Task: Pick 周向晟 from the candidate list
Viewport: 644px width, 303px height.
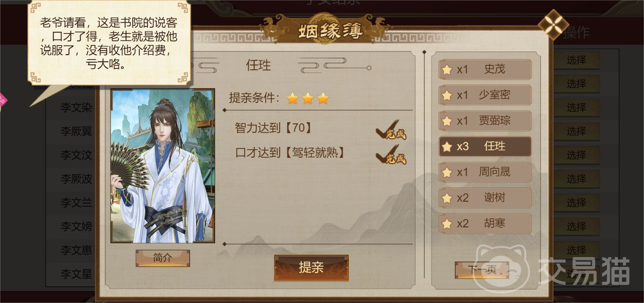Action: (x=485, y=172)
